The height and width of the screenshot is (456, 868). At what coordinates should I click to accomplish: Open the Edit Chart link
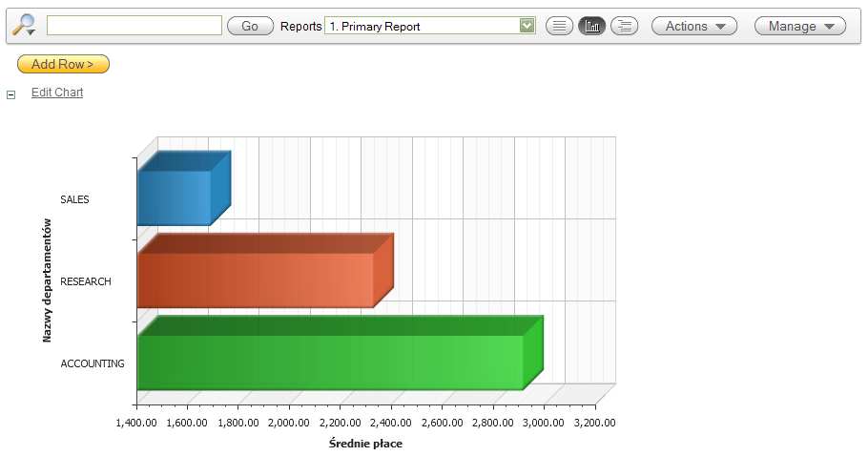tap(57, 93)
